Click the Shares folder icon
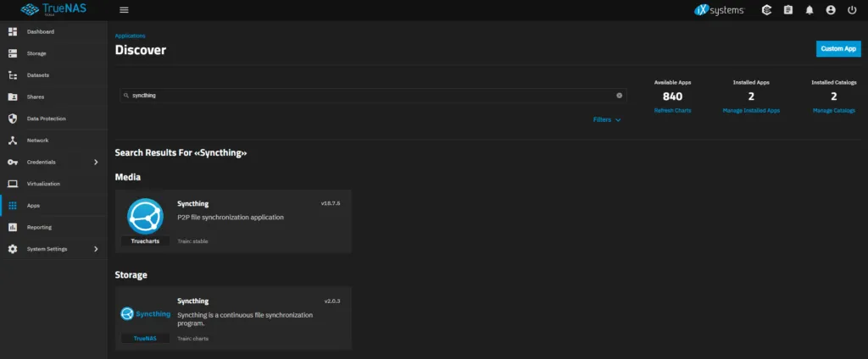This screenshot has height=359, width=868. click(13, 97)
